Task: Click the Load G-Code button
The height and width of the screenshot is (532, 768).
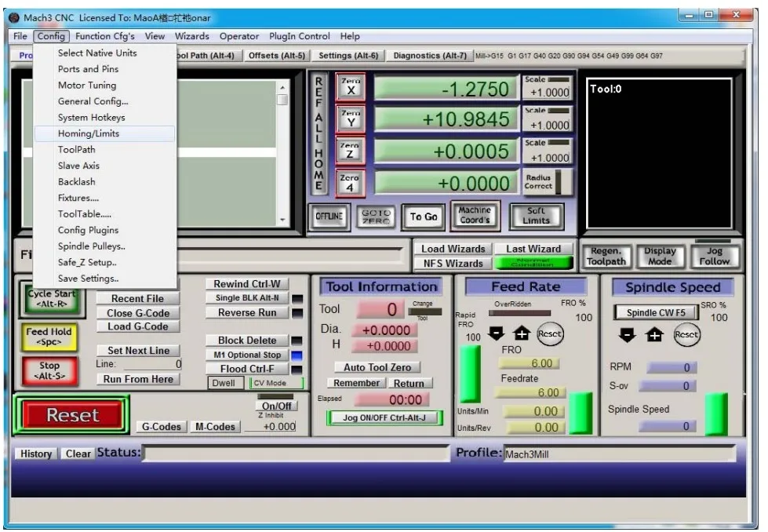Action: click(138, 326)
